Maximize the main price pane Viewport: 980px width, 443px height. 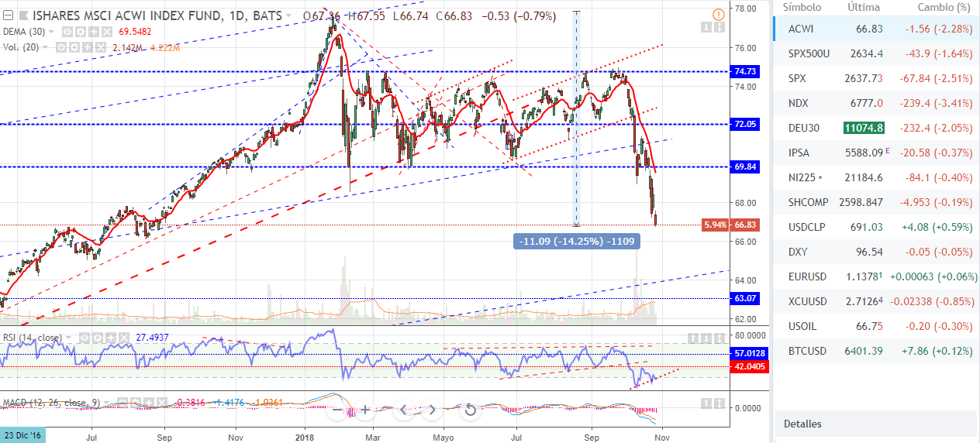719,27
